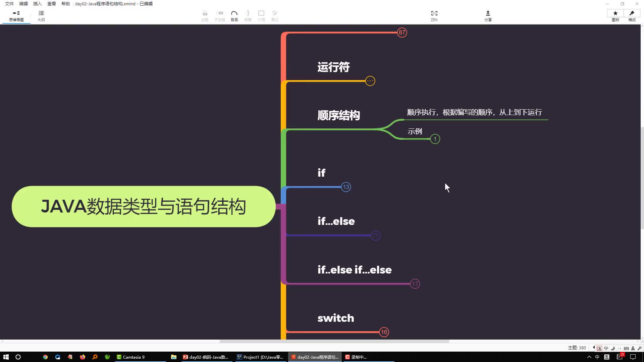Click the 子主题 subtopic toolbar icon
The image size is (644, 362).
click(x=220, y=16)
